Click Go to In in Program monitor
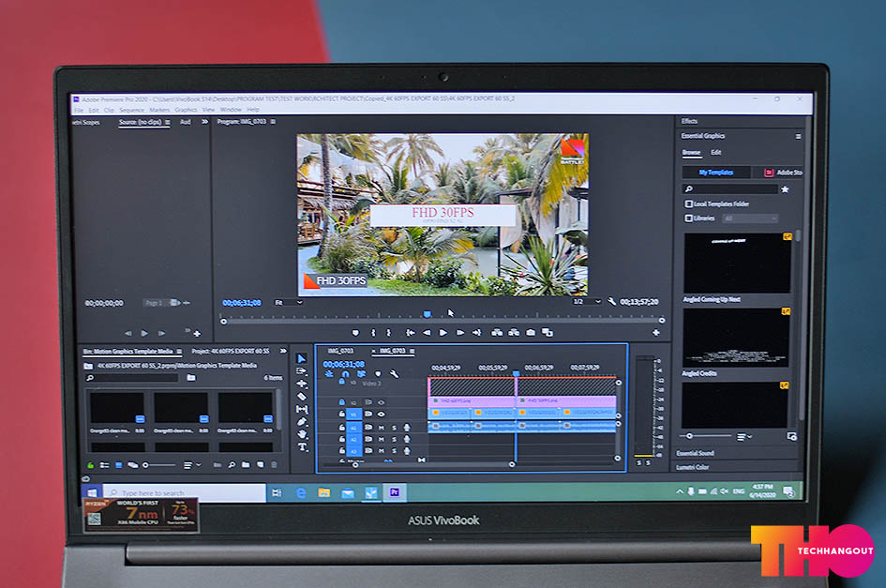886x588 pixels. (x=411, y=332)
